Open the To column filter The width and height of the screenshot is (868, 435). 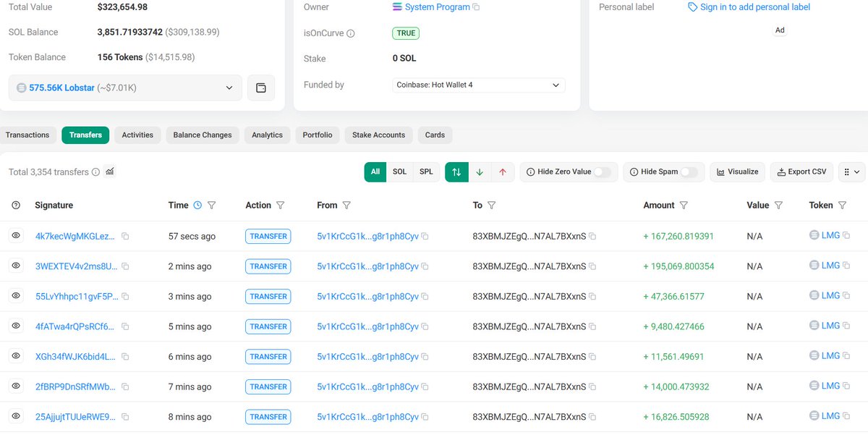[492, 206]
